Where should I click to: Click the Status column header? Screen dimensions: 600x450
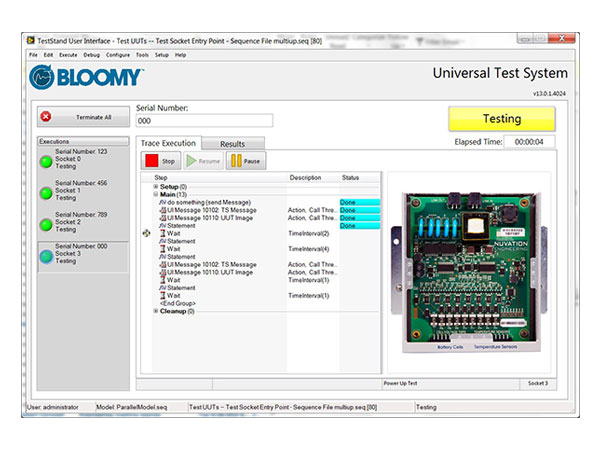[350, 178]
